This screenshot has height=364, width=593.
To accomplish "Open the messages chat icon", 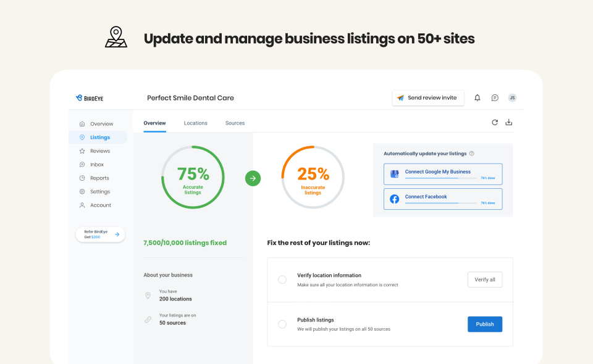I will [495, 98].
